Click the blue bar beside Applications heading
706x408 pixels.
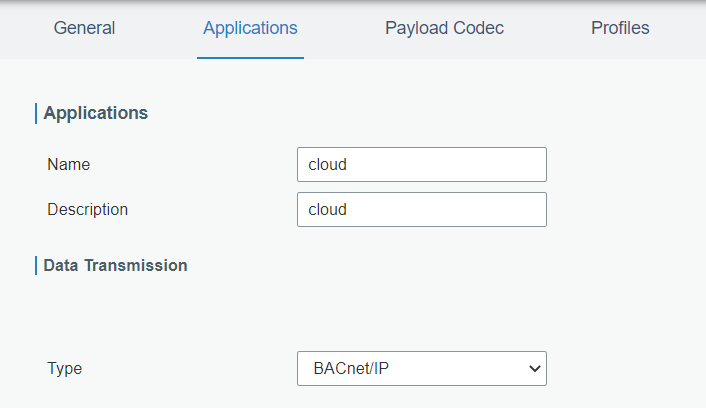[36, 113]
